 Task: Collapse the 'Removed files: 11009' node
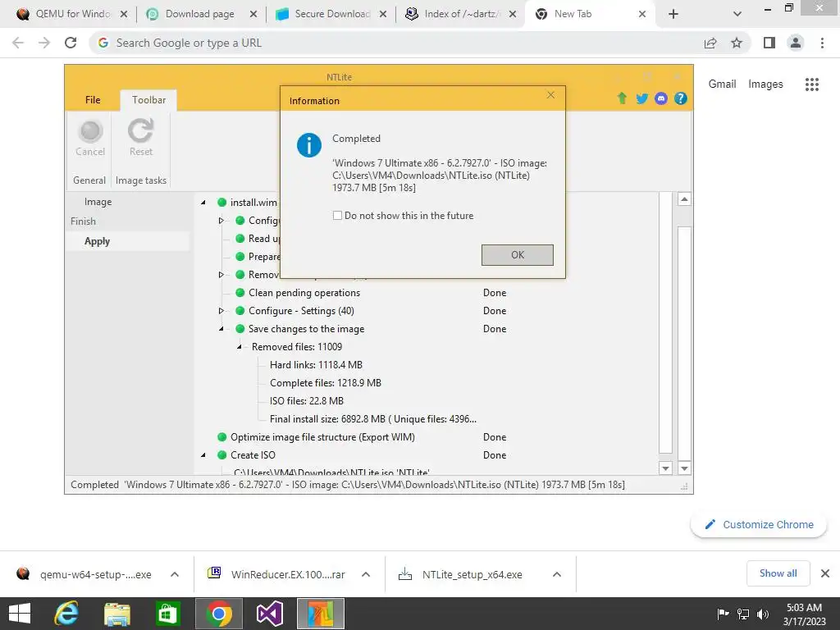coord(239,347)
